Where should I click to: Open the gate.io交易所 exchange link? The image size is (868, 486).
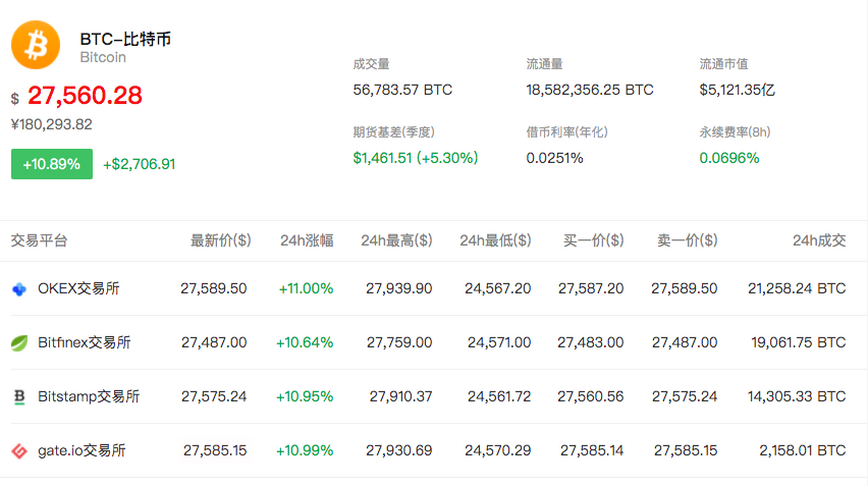(82, 451)
